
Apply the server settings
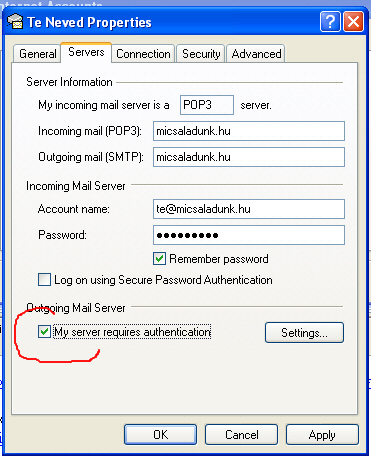pyautogui.click(x=322, y=434)
